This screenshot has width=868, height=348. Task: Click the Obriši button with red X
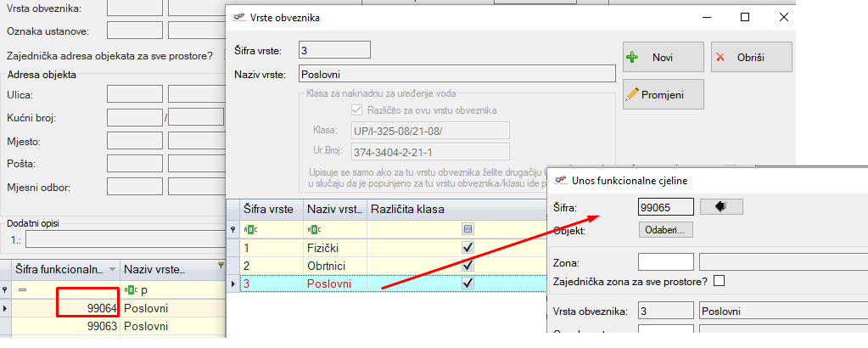(751, 57)
